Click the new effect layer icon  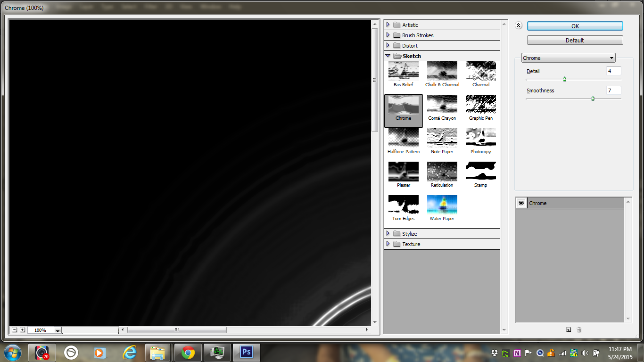569,330
